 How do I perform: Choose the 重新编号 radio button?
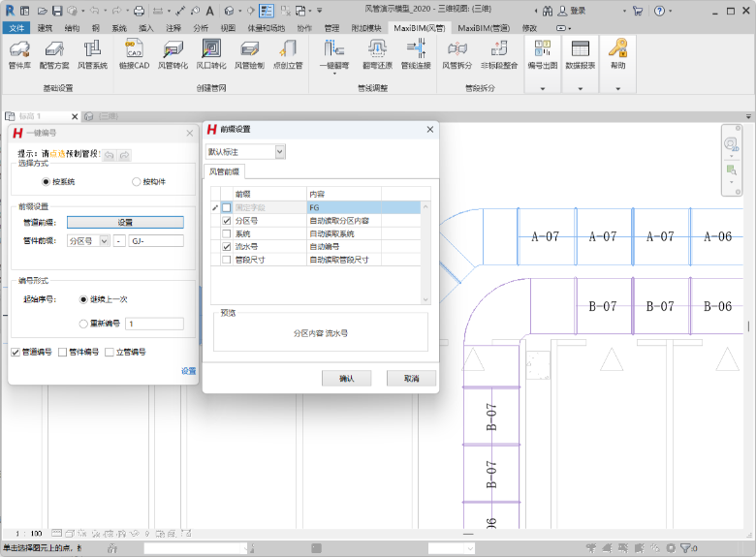[84, 325]
